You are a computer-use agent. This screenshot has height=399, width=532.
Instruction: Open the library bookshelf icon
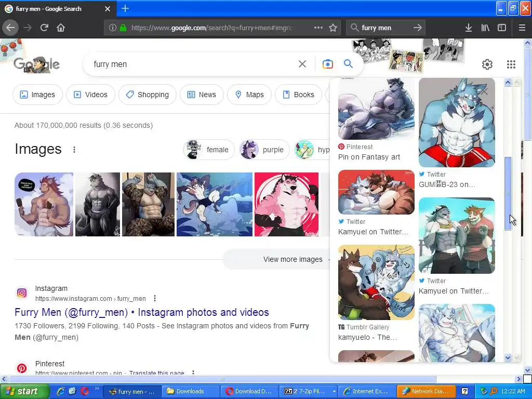(485, 28)
